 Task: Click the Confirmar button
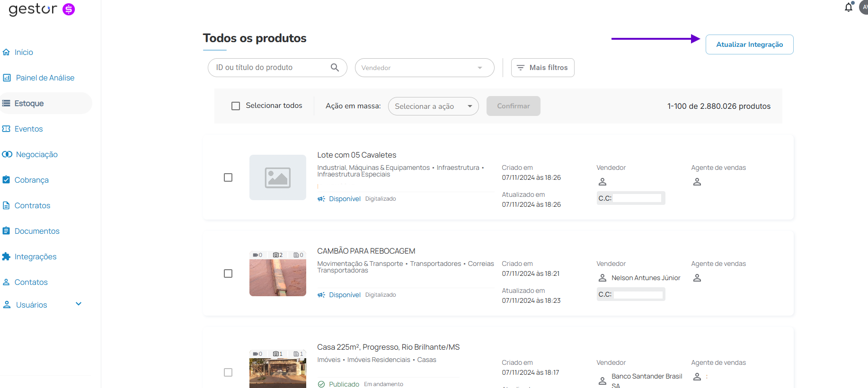click(514, 106)
